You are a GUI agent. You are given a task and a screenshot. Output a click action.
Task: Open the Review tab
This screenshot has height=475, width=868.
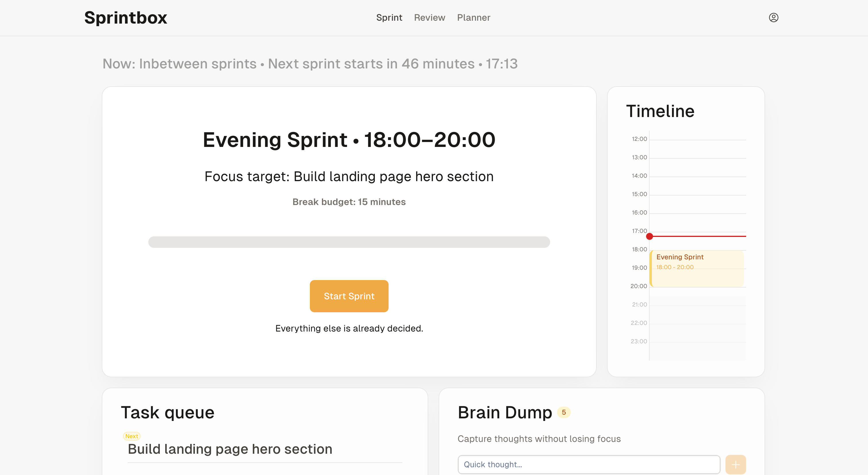[429, 18]
